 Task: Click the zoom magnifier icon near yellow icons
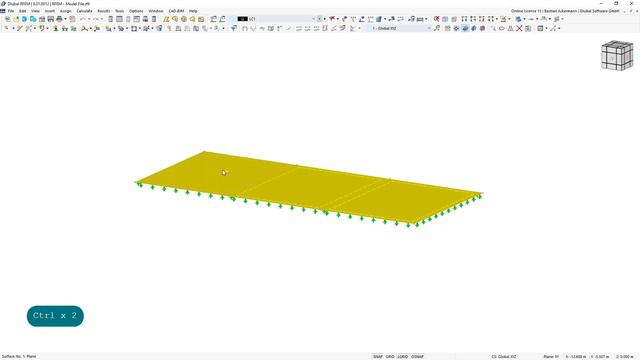click(175, 19)
